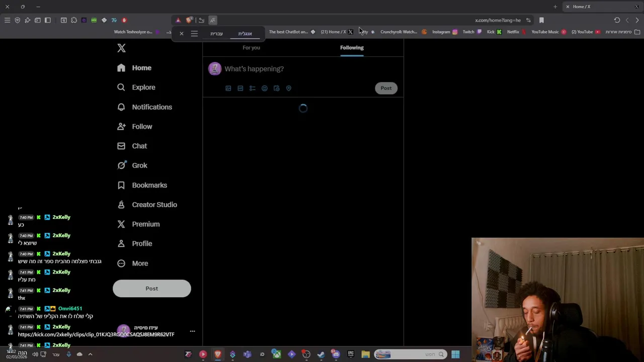Viewport: 644px width, 362px height.
Task: Click the Brave Shields lion icon
Action: pyautogui.click(x=189, y=20)
